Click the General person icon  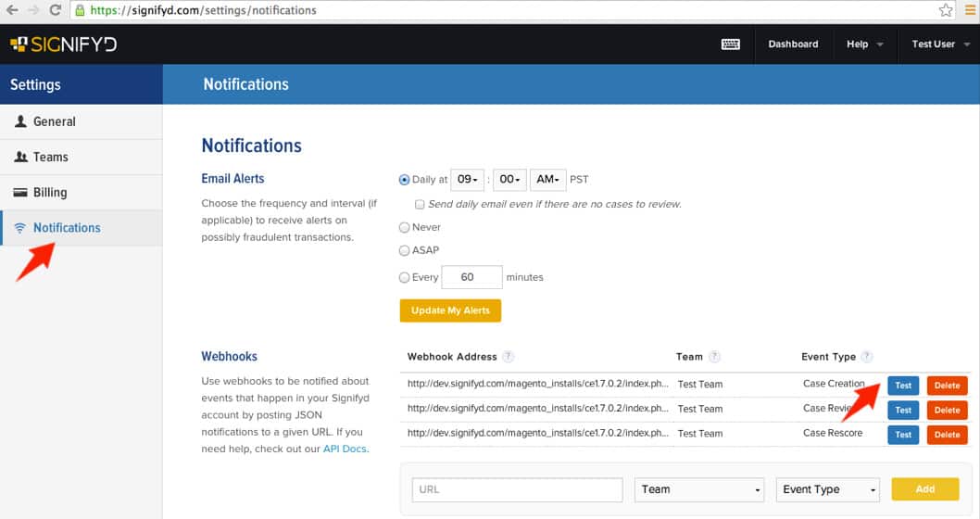(x=20, y=121)
